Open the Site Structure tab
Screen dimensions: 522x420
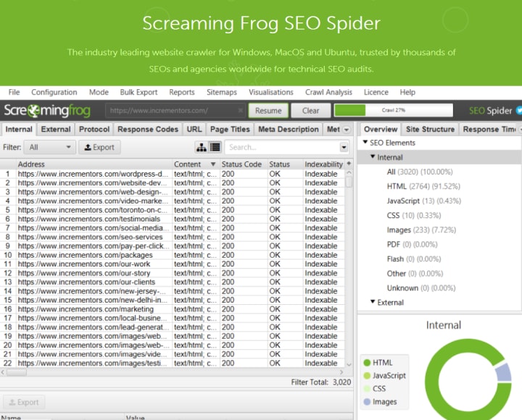click(430, 130)
